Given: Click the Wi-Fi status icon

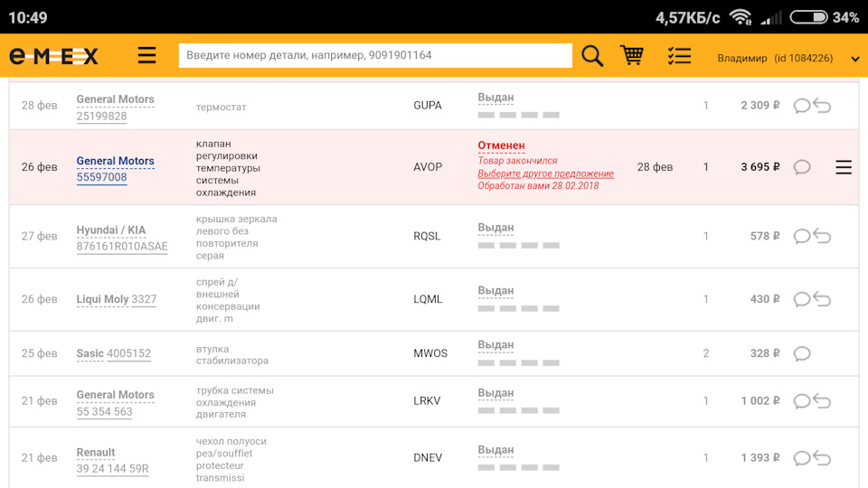Looking at the screenshot, I should click(x=741, y=17).
